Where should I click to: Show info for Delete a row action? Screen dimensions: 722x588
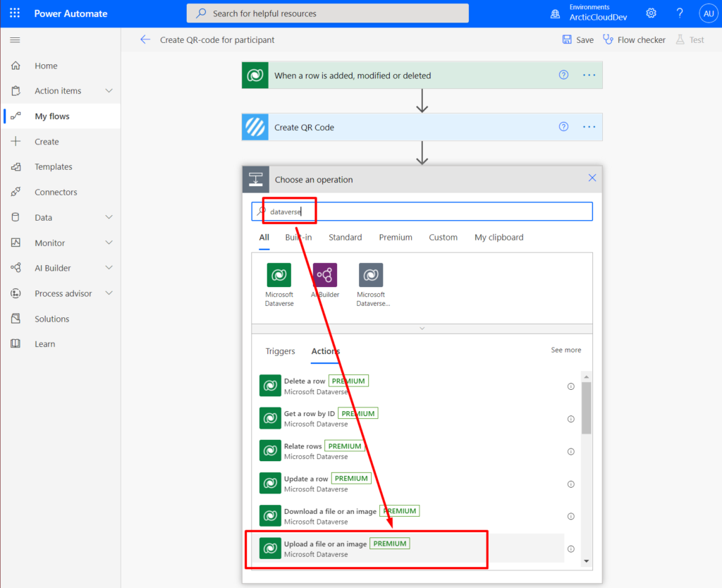click(x=571, y=386)
